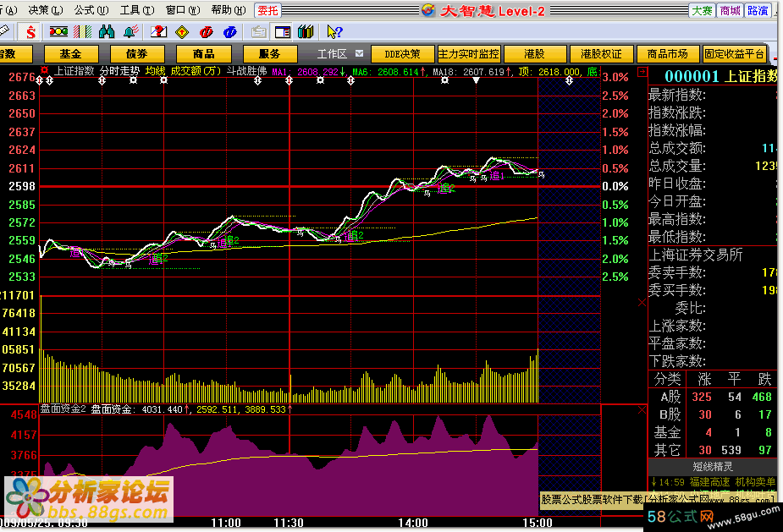Click the yellow diamond up-arrow icon
Image resolution: width=783 pixels, height=532 pixels.
(x=182, y=32)
